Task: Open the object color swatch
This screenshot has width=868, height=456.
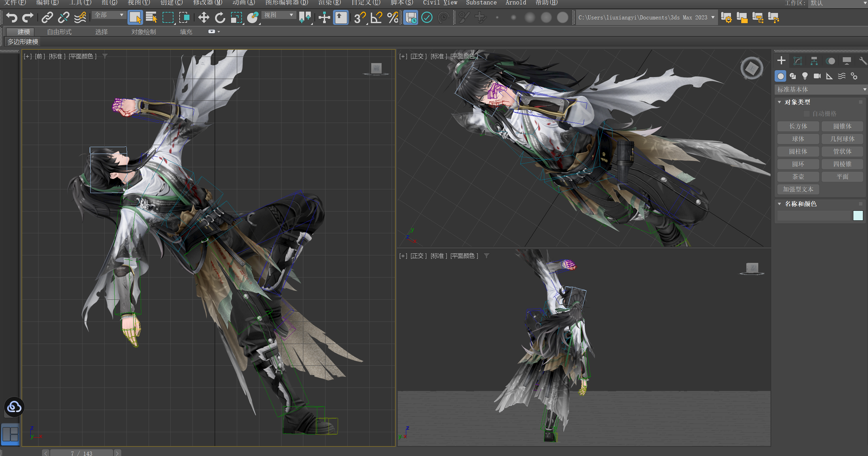Action: (858, 216)
